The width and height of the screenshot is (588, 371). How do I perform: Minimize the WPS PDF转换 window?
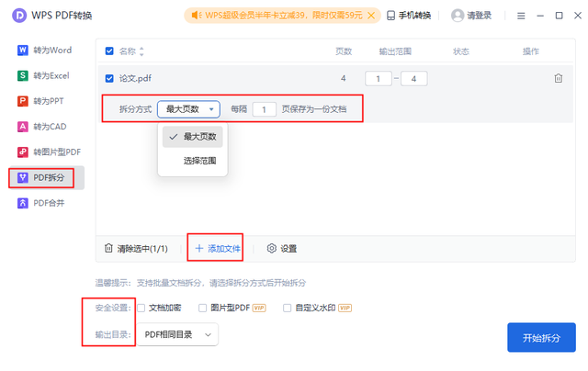click(x=540, y=16)
